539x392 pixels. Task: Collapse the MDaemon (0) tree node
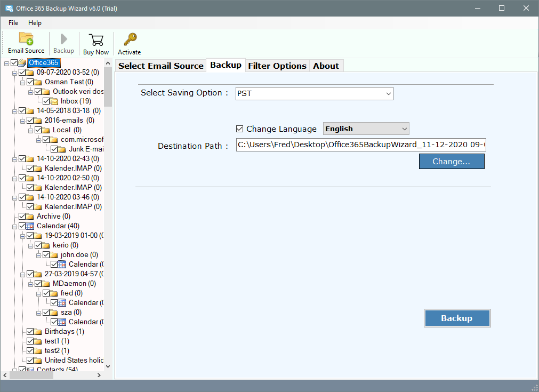point(30,284)
